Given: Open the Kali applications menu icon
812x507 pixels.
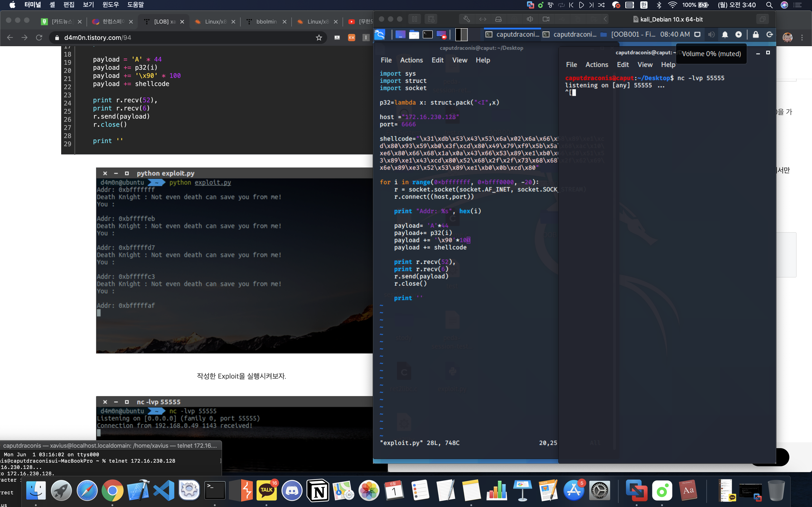Looking at the screenshot, I should click(x=379, y=35).
